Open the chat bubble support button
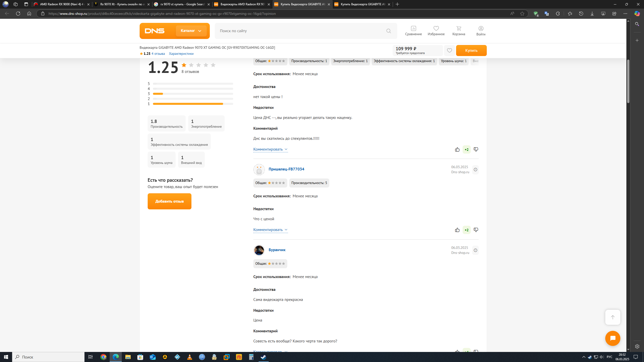644x362 pixels. point(613,338)
